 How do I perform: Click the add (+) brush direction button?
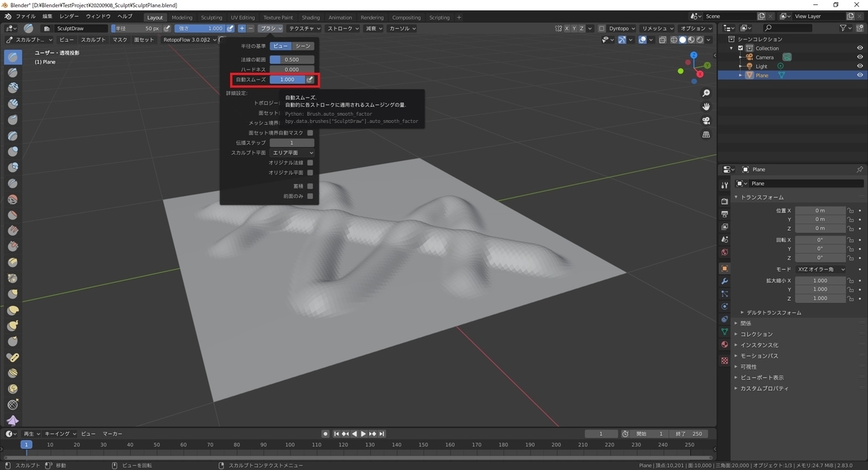click(242, 28)
